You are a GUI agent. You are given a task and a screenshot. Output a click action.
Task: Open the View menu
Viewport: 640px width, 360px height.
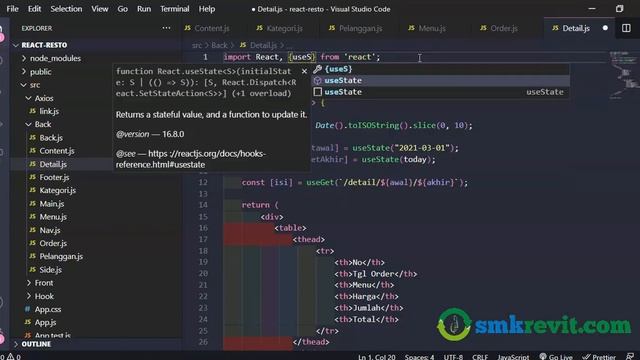point(100,9)
